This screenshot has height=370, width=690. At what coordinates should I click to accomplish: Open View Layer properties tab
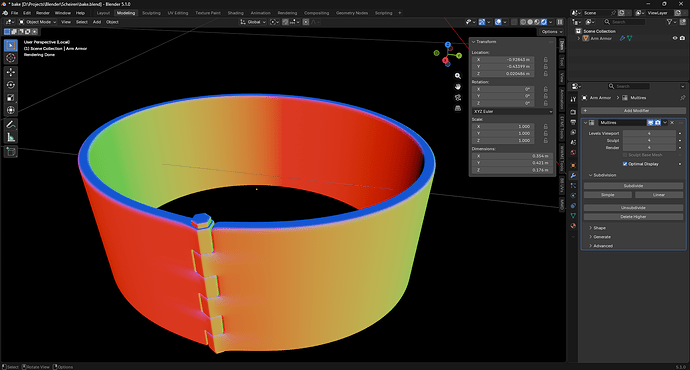point(573,132)
